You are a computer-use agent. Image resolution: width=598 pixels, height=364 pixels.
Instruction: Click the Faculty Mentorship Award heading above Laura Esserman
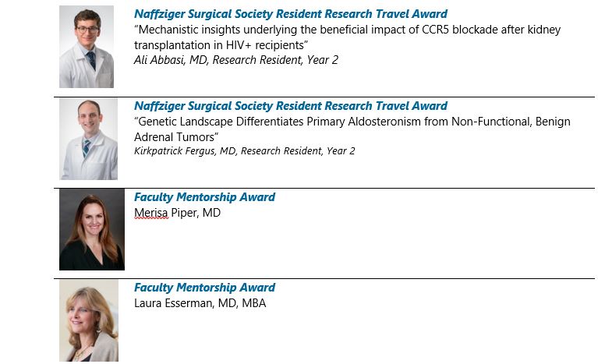coord(204,288)
